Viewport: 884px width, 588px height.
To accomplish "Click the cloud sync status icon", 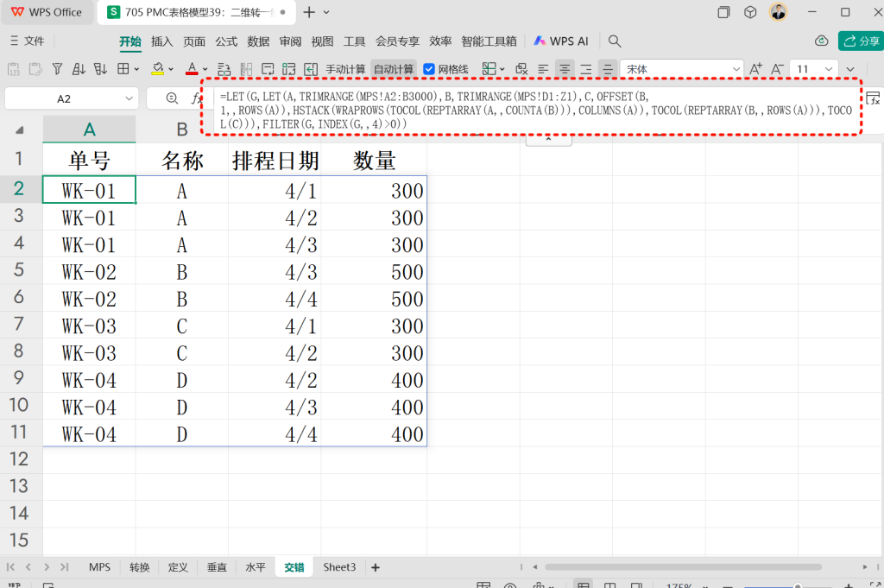I will (x=822, y=41).
